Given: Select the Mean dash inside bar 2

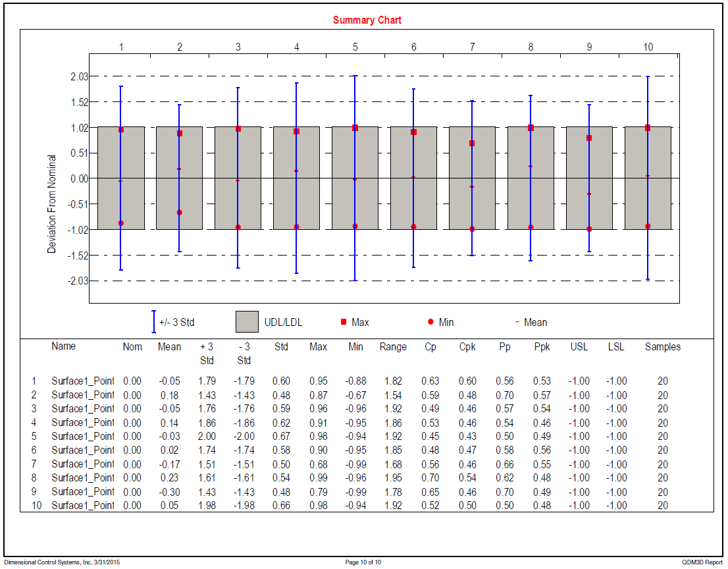Looking at the screenshot, I should coord(178,169).
